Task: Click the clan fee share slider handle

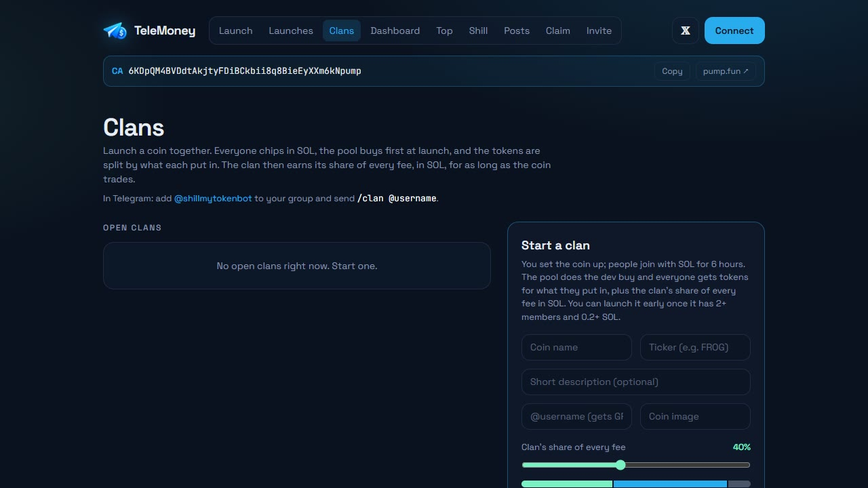Action: pos(620,465)
